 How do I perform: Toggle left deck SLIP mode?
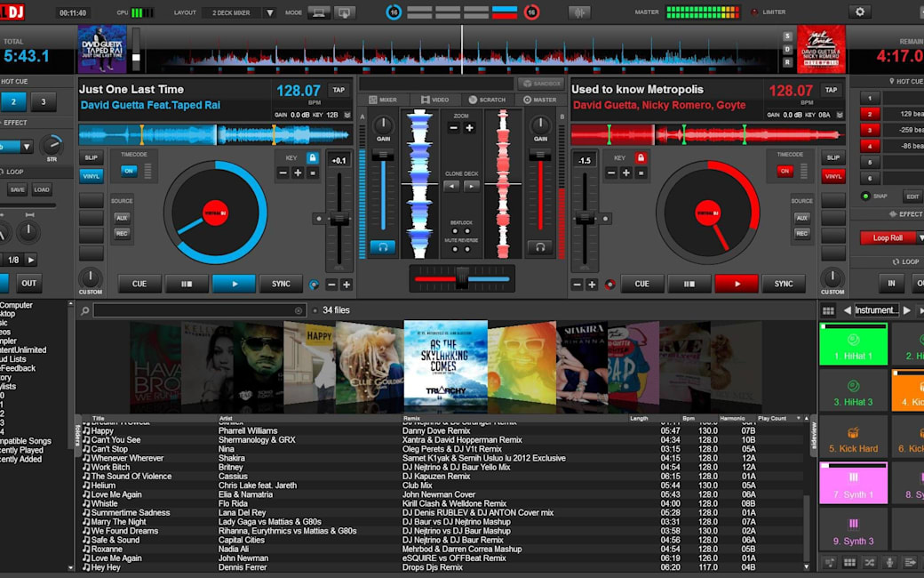click(x=91, y=157)
